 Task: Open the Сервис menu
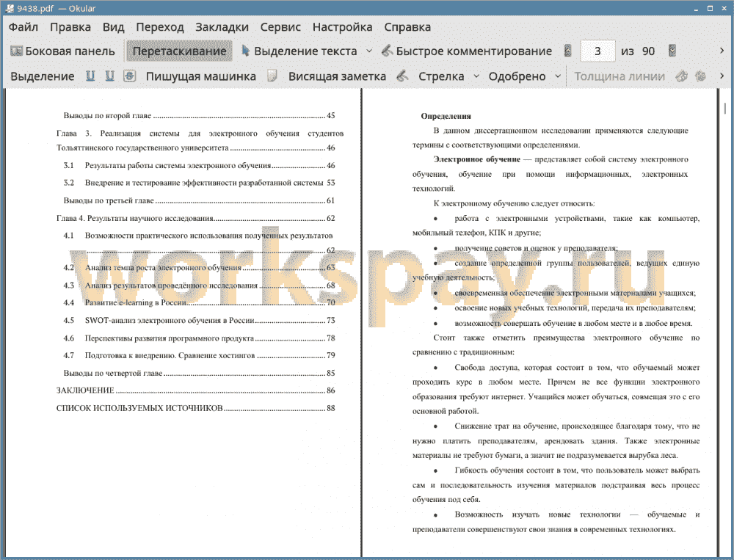pos(280,27)
